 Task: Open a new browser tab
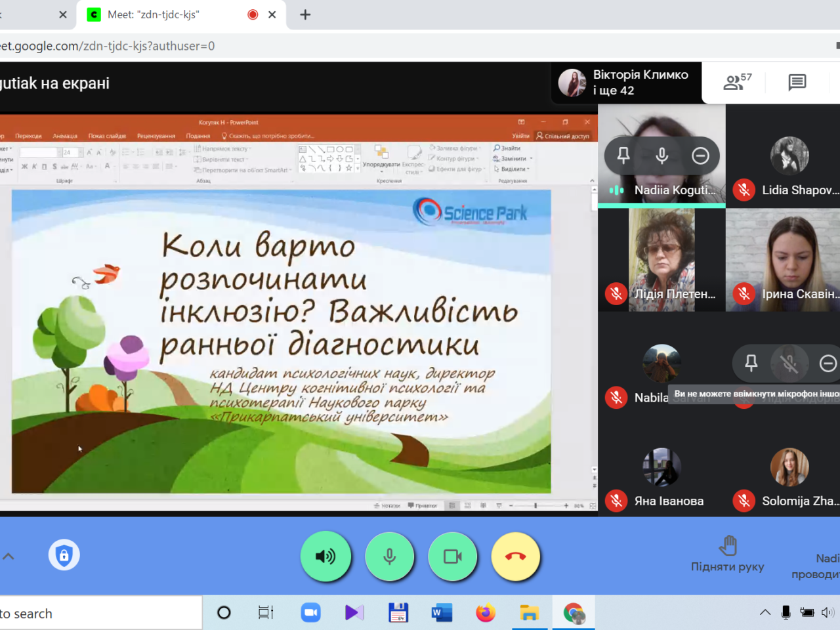(x=305, y=14)
